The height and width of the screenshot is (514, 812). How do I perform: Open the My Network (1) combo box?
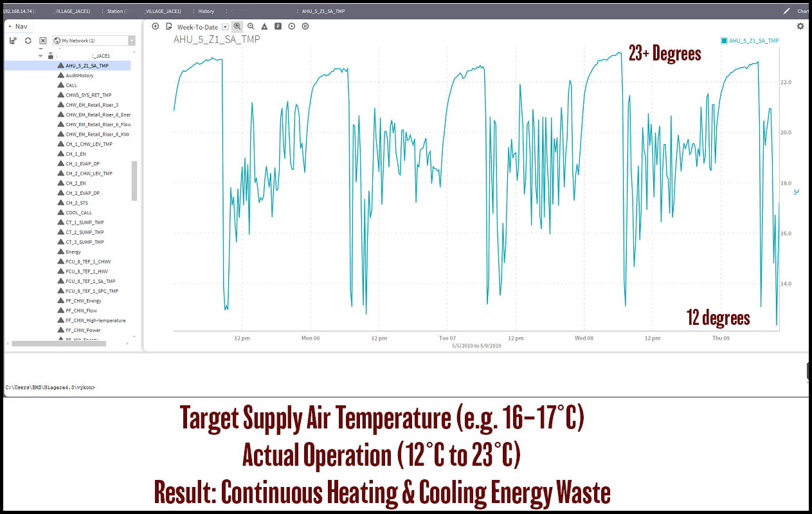pyautogui.click(x=94, y=41)
